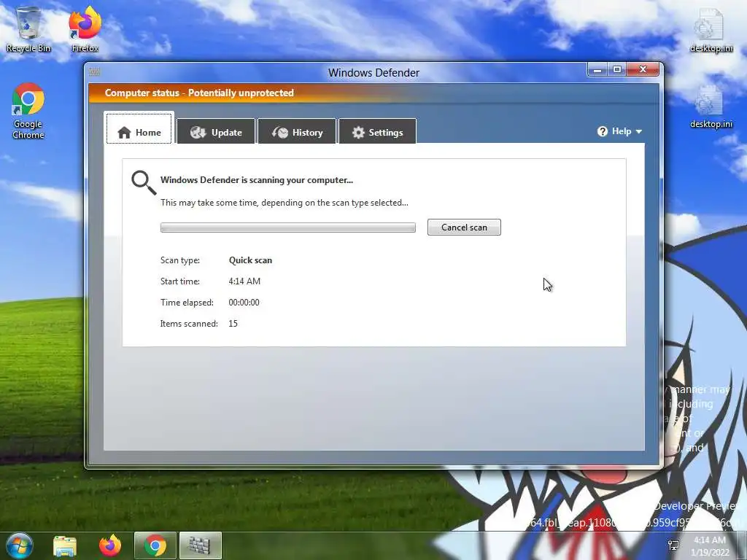Close the Windows Defender window

click(643, 70)
